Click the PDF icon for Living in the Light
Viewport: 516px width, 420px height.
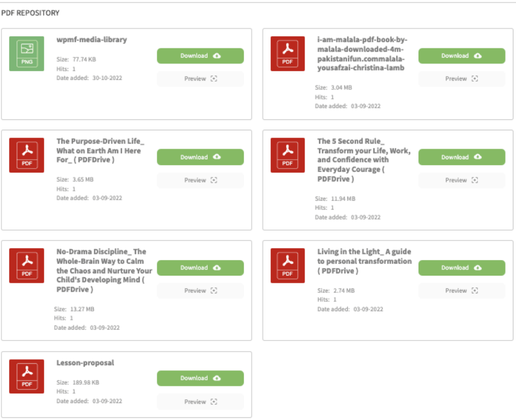pos(287,266)
